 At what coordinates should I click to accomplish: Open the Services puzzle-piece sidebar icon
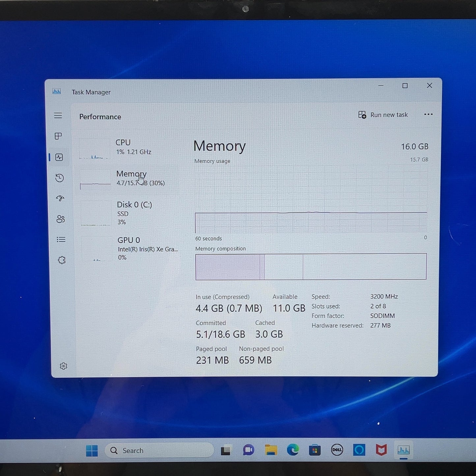click(62, 260)
